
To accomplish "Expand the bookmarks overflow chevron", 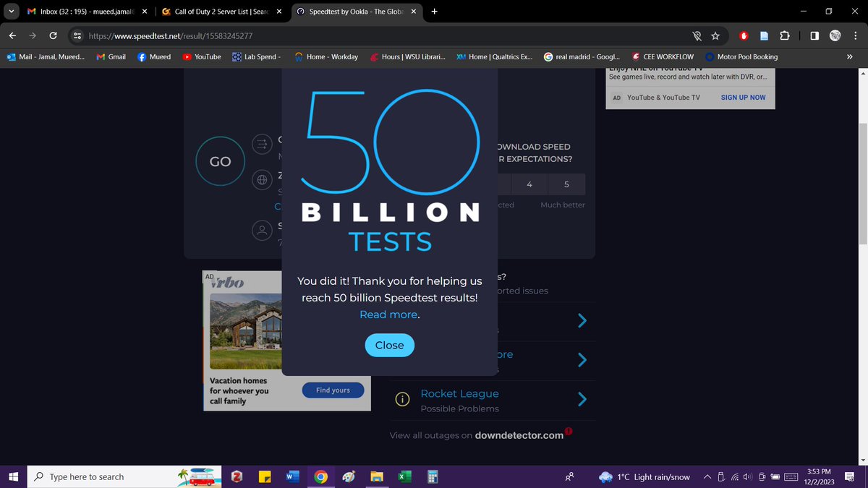I will (852, 56).
